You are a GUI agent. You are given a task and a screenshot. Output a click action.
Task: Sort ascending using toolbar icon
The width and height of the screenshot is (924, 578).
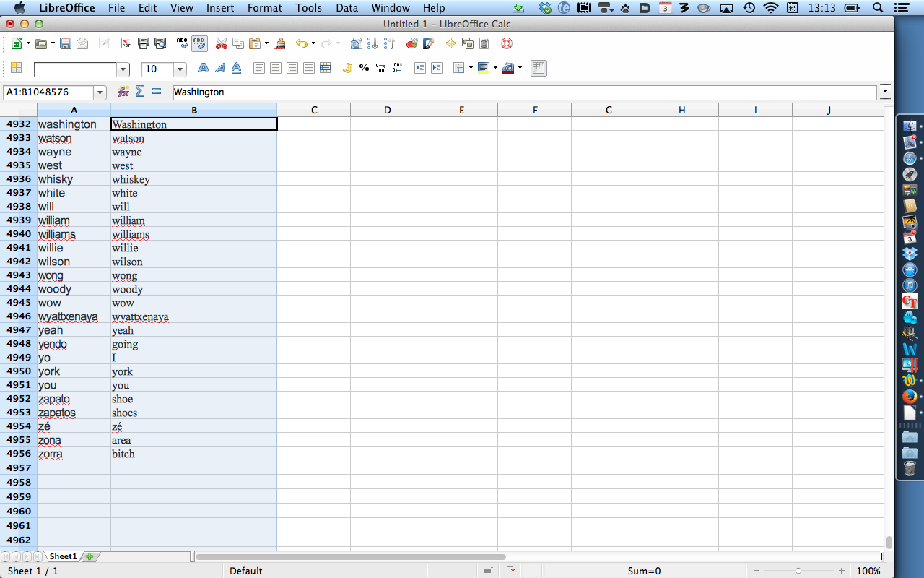372,44
